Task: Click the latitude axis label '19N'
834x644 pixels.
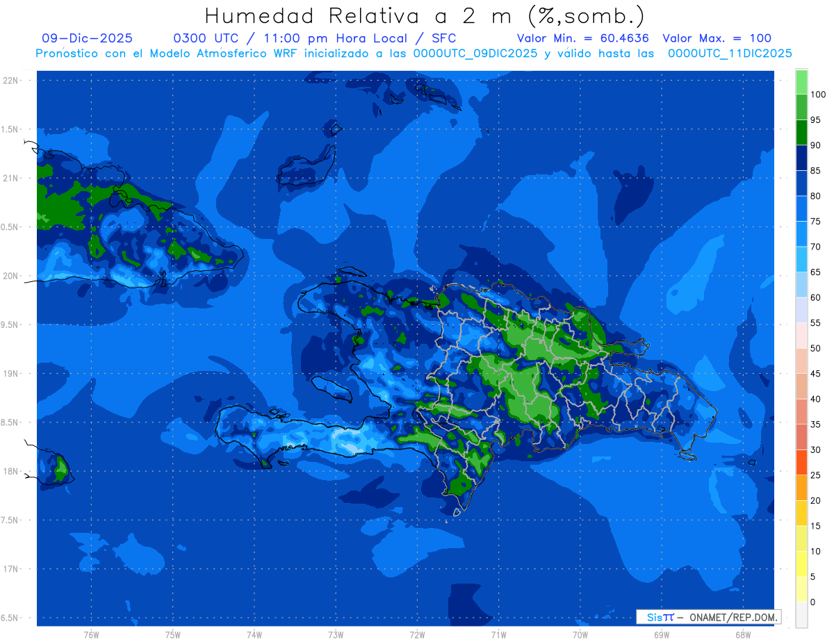Action: tap(10, 373)
